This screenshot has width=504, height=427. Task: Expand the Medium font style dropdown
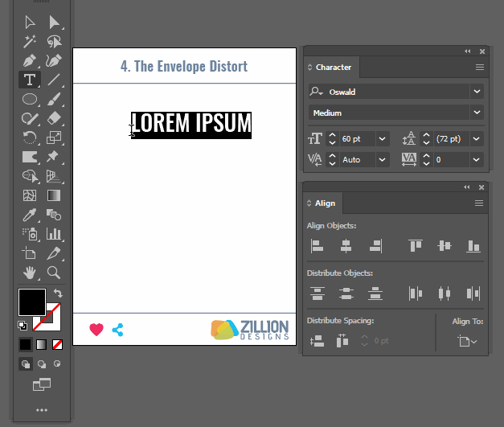pyautogui.click(x=477, y=113)
